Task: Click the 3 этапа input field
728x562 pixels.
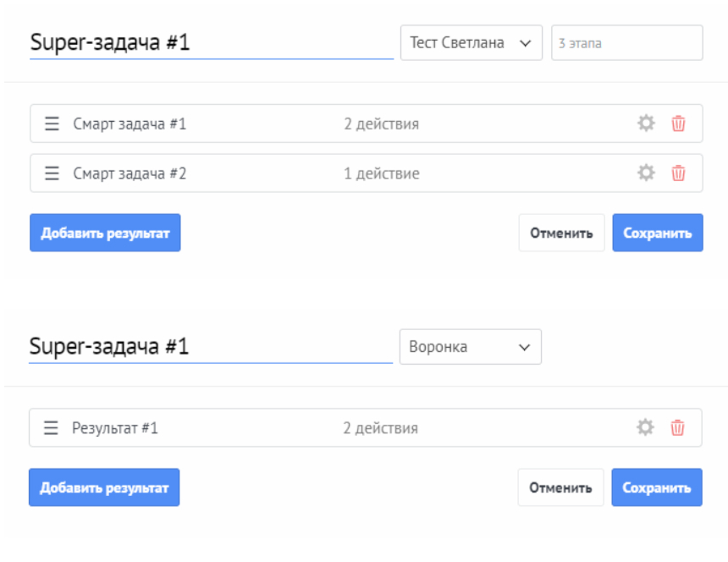Action: tap(626, 42)
